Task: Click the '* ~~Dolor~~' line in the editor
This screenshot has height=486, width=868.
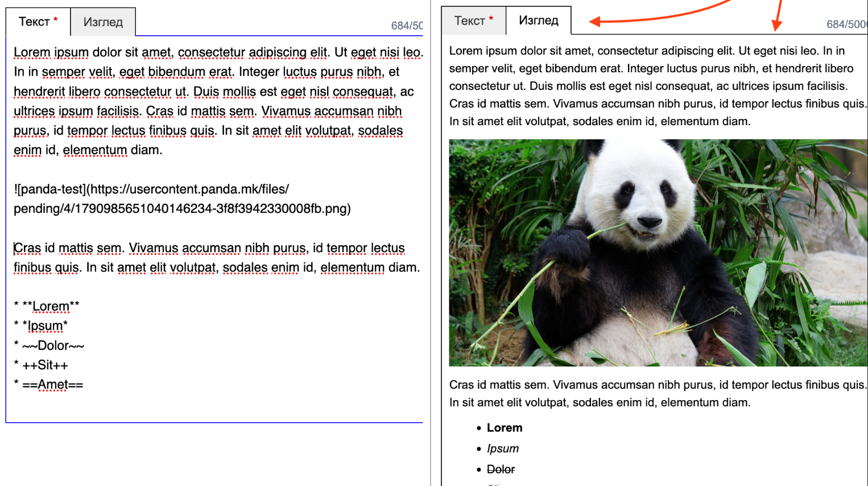Action: [49, 345]
